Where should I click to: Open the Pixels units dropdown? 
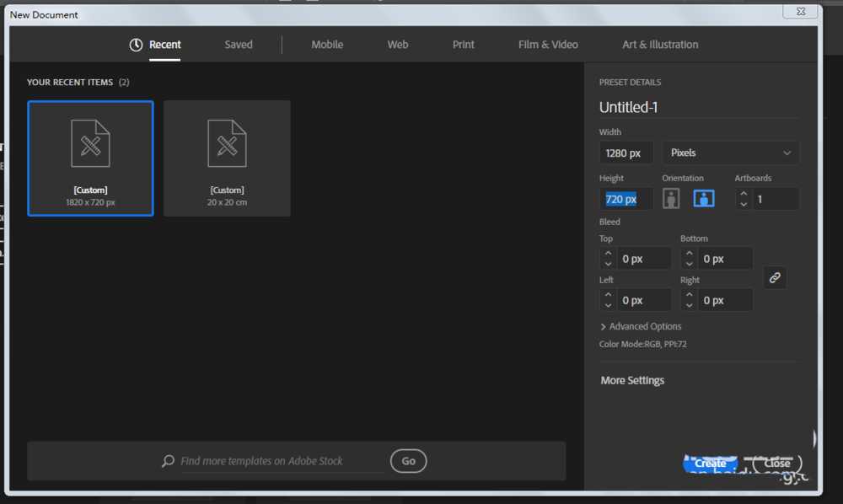(x=730, y=153)
